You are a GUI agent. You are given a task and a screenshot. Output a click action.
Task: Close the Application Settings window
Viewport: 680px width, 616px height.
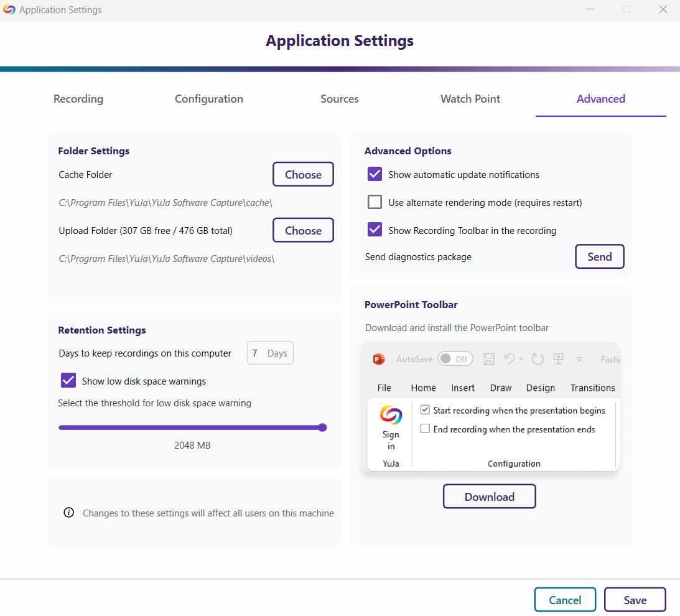[663, 9]
